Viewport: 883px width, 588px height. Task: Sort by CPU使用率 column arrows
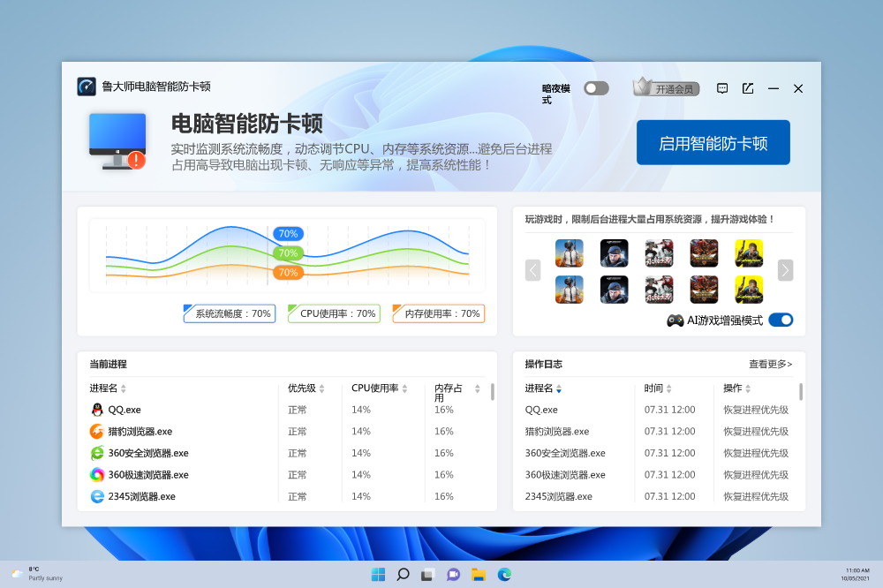(x=407, y=388)
